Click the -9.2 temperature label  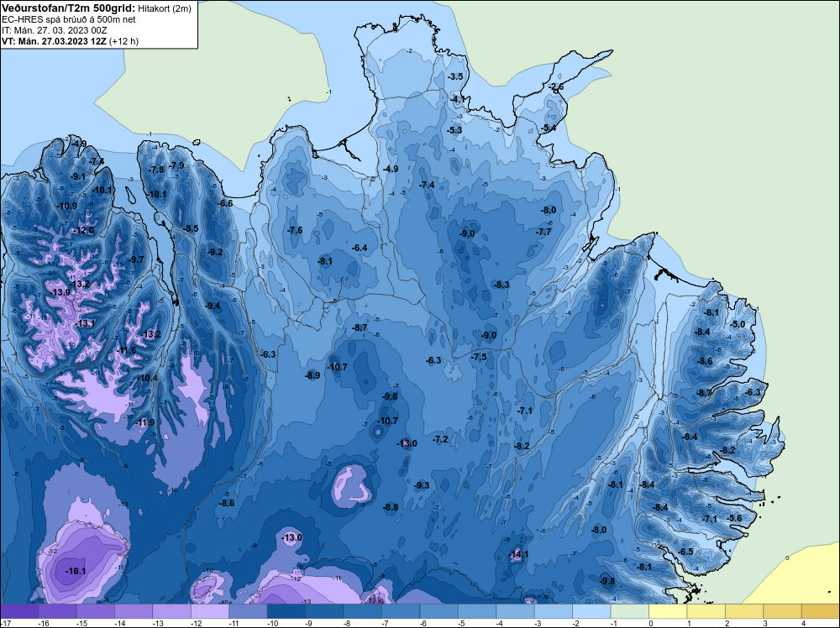(x=215, y=252)
